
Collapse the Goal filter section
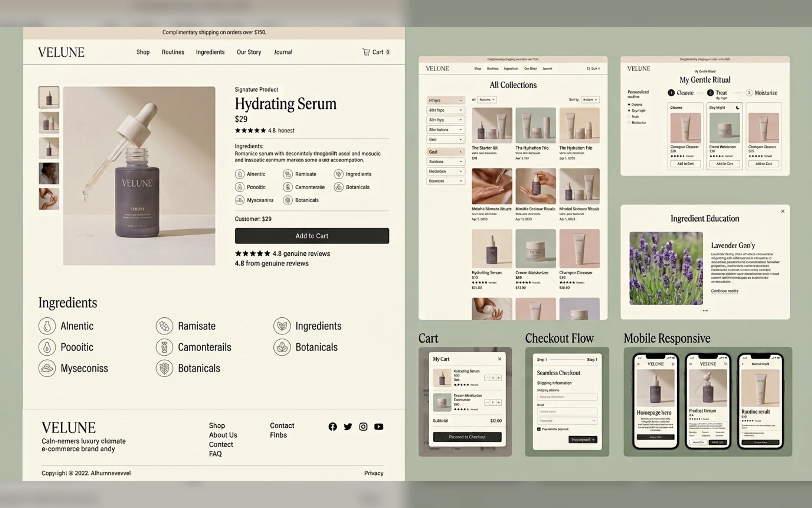click(446, 152)
